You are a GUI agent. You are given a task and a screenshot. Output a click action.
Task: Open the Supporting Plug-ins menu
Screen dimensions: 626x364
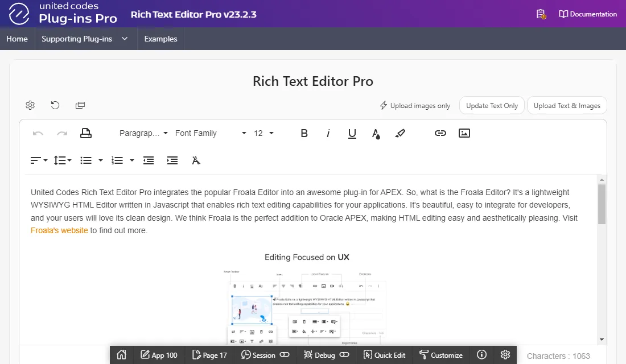pos(84,39)
